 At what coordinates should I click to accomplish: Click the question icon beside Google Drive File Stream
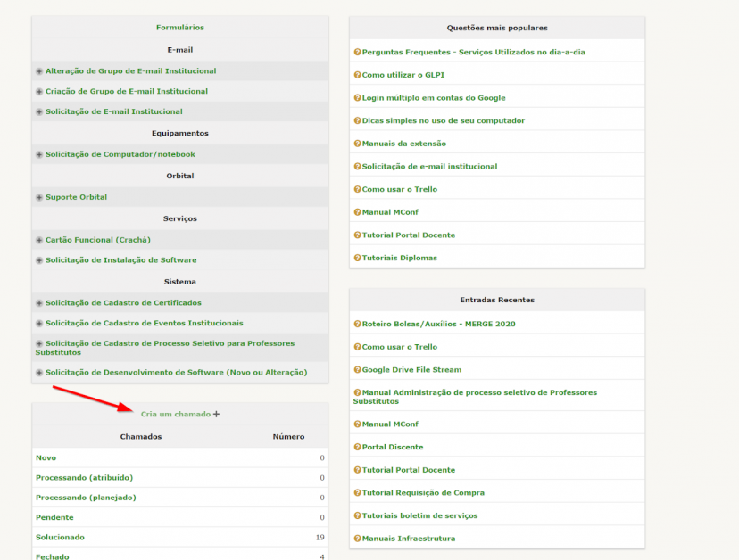tap(357, 369)
